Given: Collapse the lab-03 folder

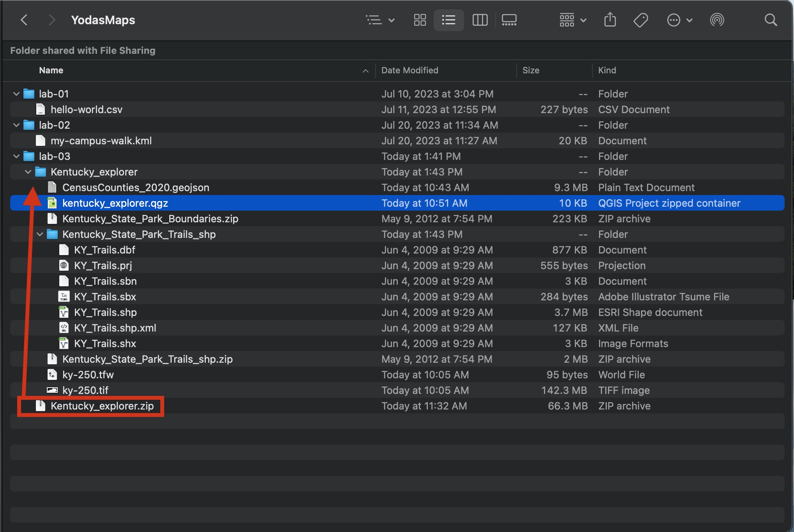Looking at the screenshot, I should [x=16, y=156].
